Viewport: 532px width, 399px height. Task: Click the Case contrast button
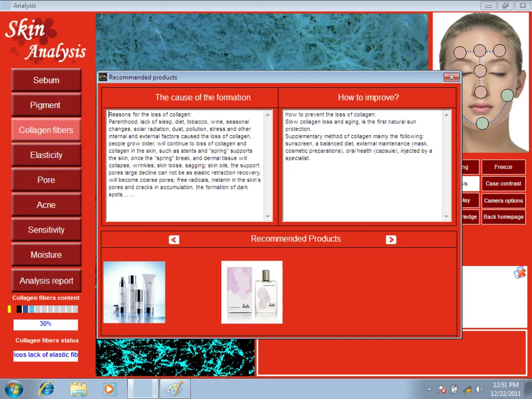pyautogui.click(x=503, y=184)
